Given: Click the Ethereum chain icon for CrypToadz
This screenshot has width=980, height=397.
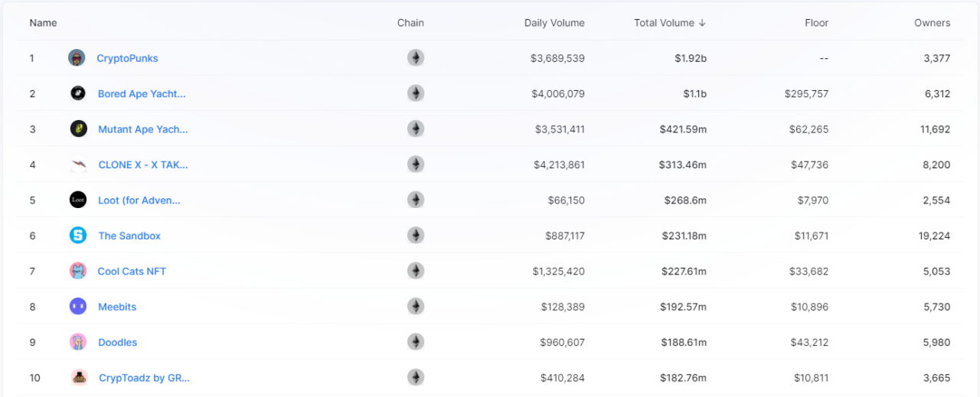Looking at the screenshot, I should [416, 377].
